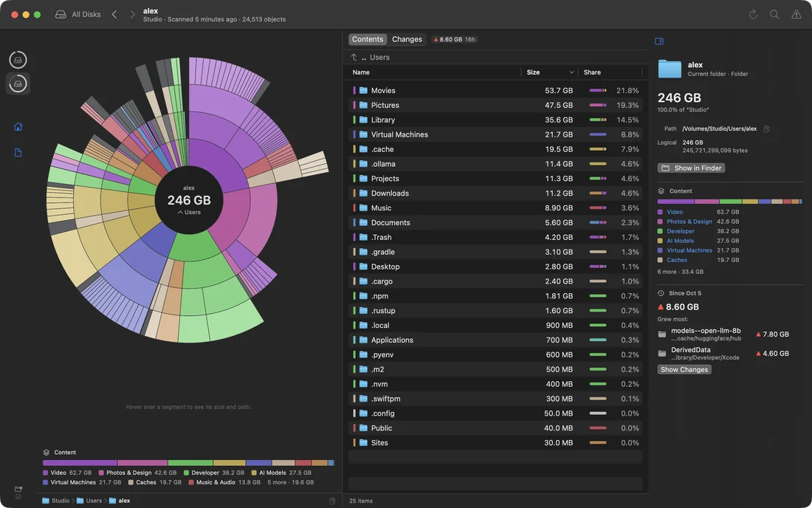
Task: Go back with the left chevron
Action: tap(114, 15)
